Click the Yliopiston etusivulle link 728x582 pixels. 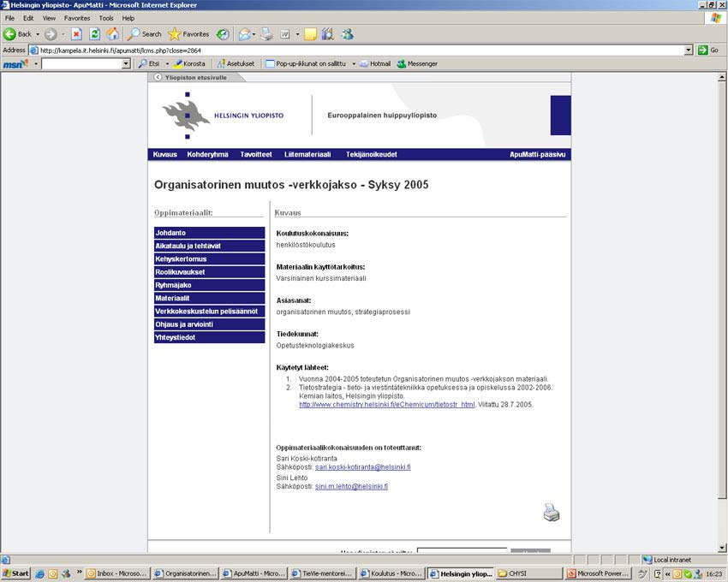pyautogui.click(x=195, y=78)
